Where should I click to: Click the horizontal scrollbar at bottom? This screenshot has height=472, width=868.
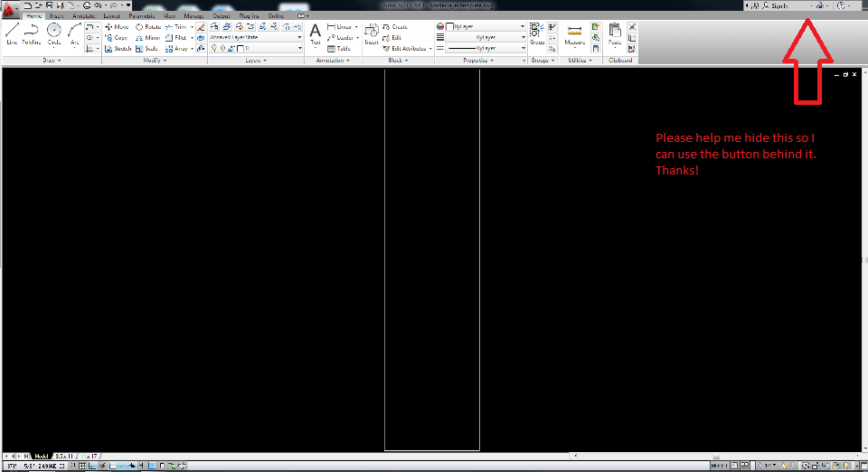click(714, 457)
